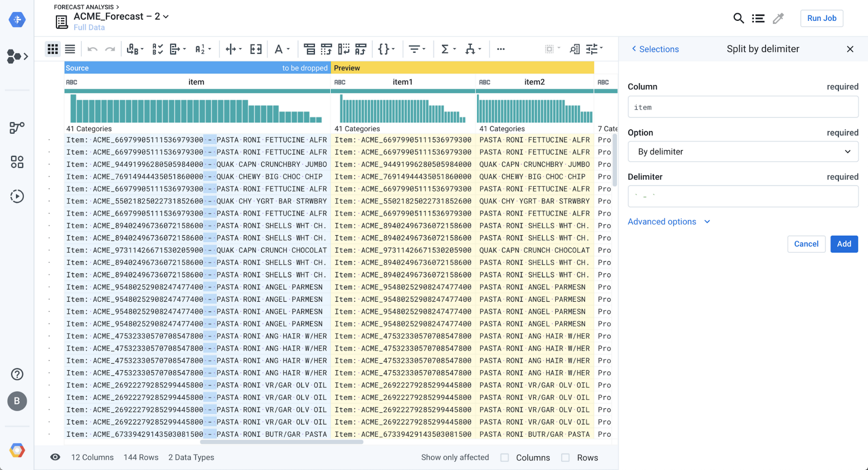Click the Delimiter input field
868x470 pixels.
[743, 196]
